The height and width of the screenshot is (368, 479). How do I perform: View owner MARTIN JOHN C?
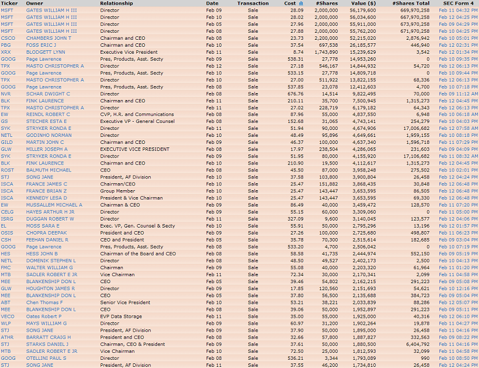(45, 142)
